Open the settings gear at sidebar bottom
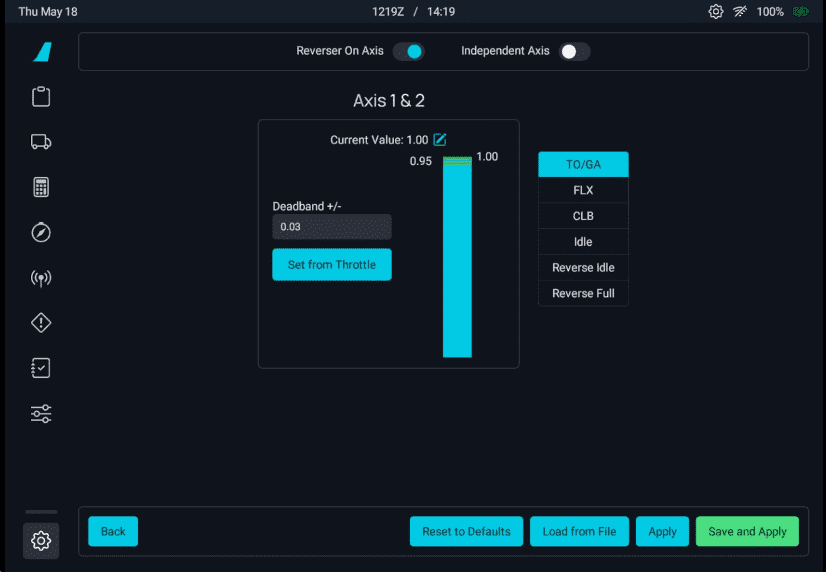This screenshot has width=826, height=572. 41,541
